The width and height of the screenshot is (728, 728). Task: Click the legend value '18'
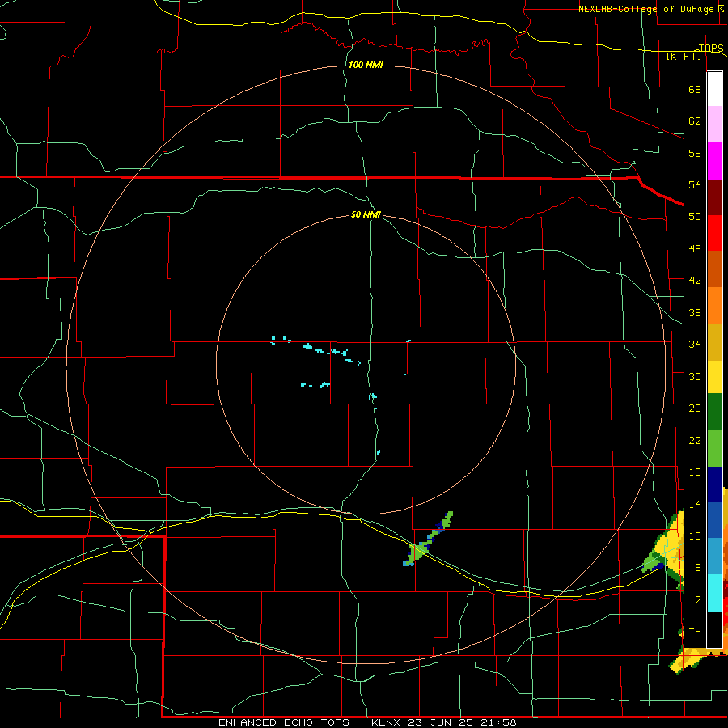point(695,472)
